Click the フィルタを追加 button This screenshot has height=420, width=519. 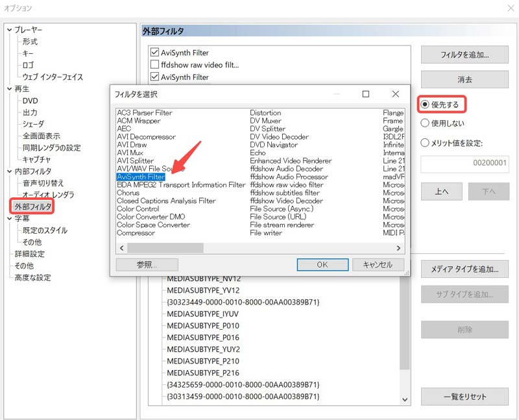[x=465, y=55]
